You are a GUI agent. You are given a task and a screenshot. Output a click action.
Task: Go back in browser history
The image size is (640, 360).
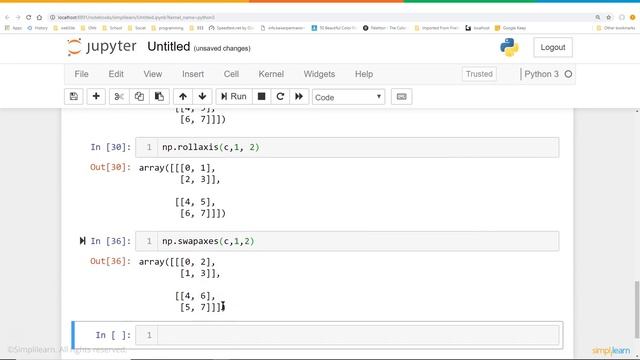click(x=7, y=18)
